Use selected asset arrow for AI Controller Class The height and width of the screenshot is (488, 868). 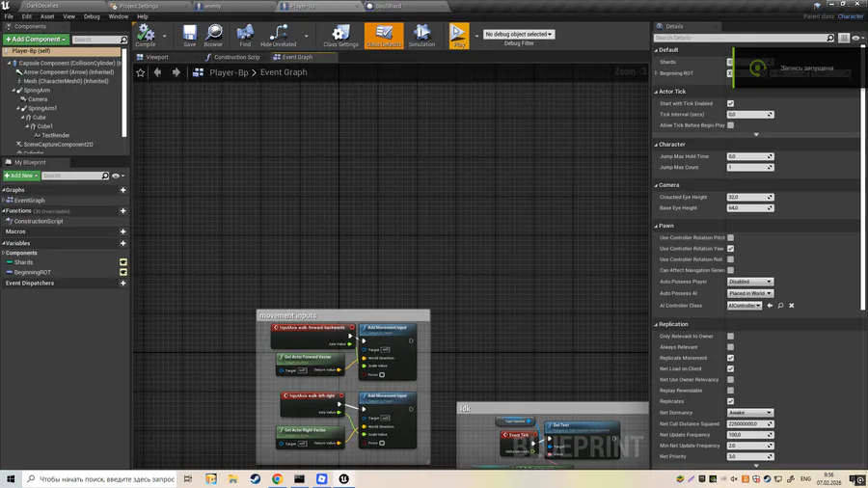[770, 306]
